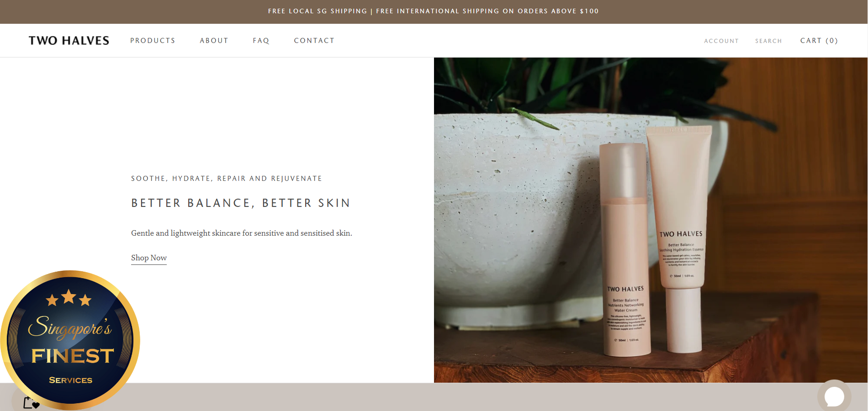Click the Water Cream bottle in photo

[626, 249]
